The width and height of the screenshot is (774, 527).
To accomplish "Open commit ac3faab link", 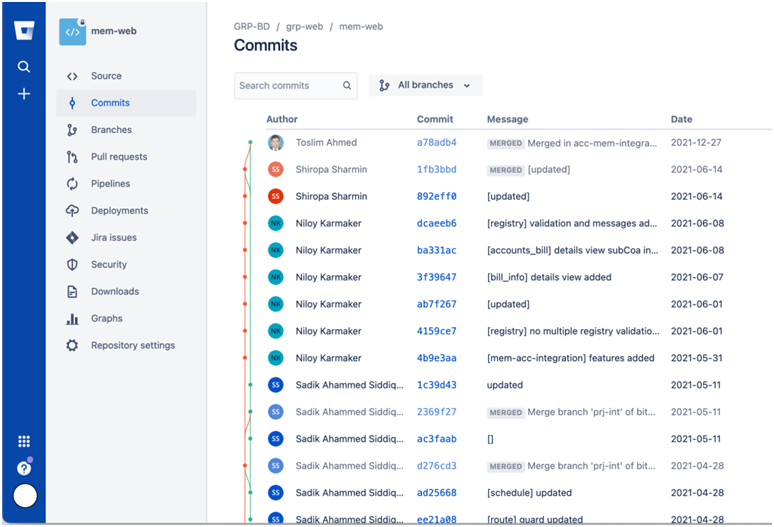I will [x=436, y=439].
